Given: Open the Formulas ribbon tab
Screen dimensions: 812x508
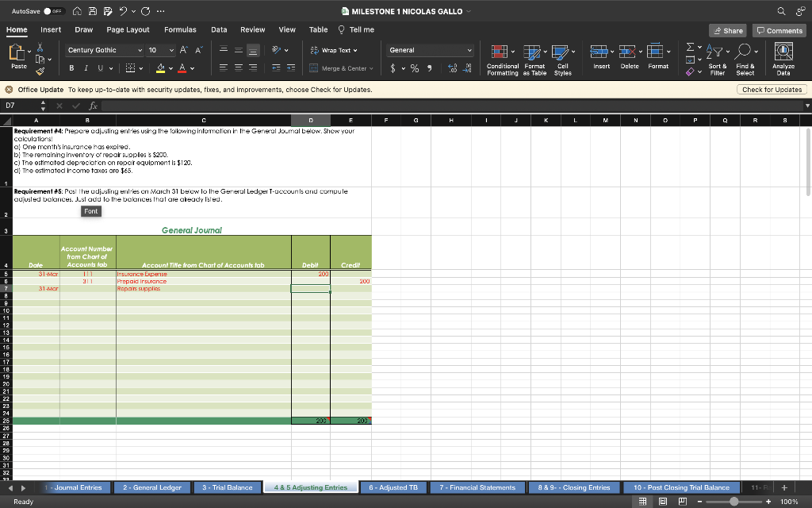Looking at the screenshot, I should (180, 29).
